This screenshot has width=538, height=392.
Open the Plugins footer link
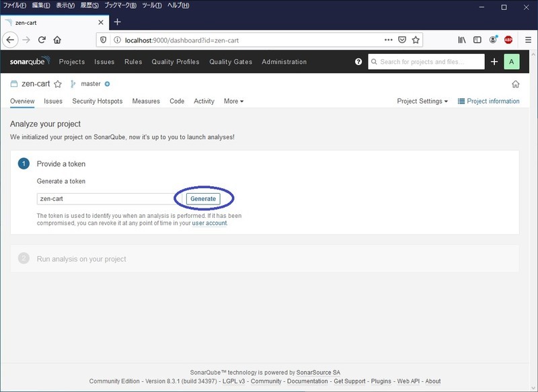pos(381,381)
